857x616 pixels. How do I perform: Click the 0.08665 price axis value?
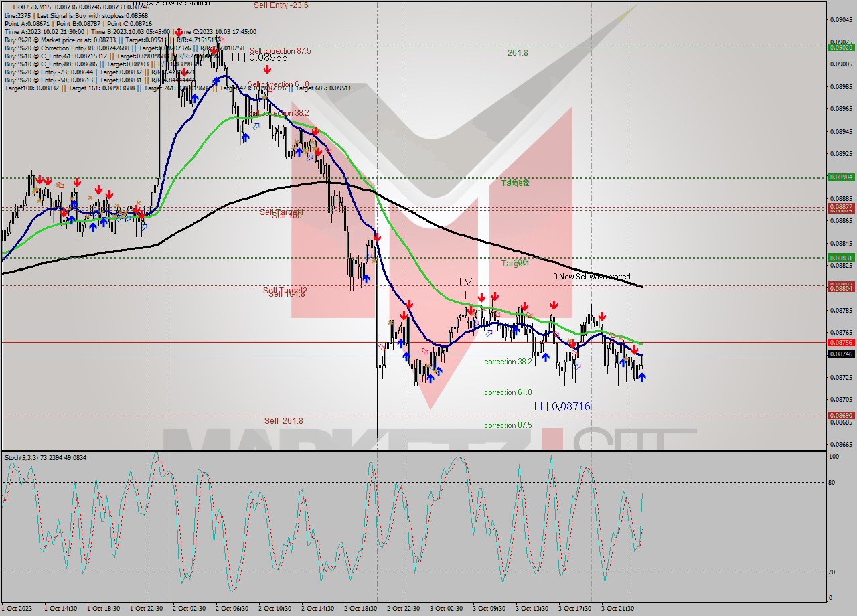[x=841, y=444]
